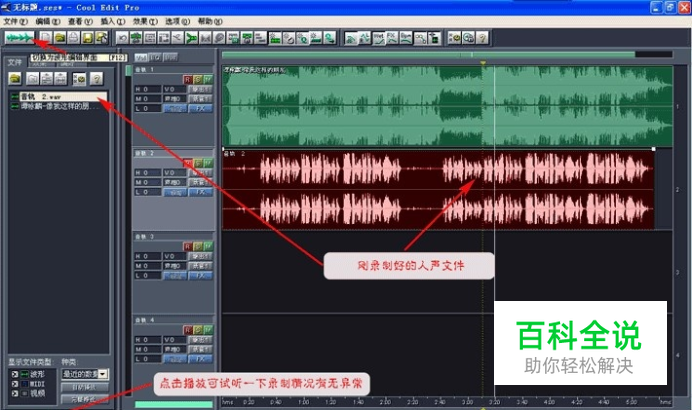The image size is (692, 410).
Task: Select the EQ tab above track controls
Action: tap(155, 57)
